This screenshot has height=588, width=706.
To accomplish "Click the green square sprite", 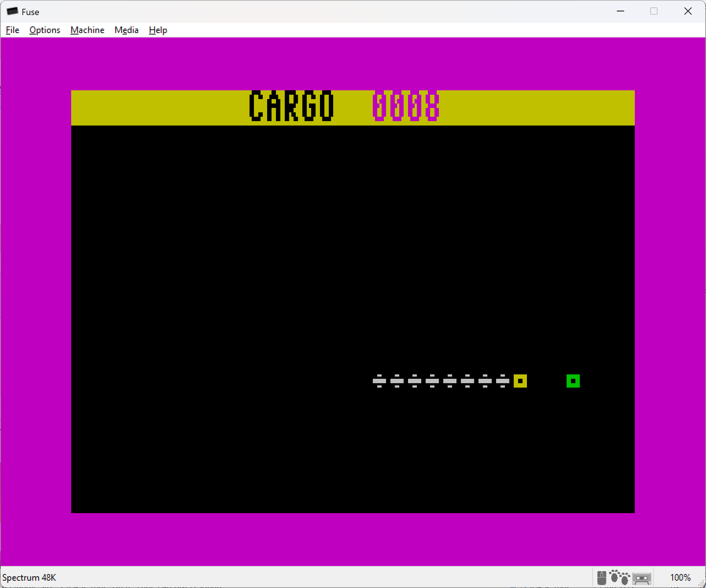I will (573, 381).
